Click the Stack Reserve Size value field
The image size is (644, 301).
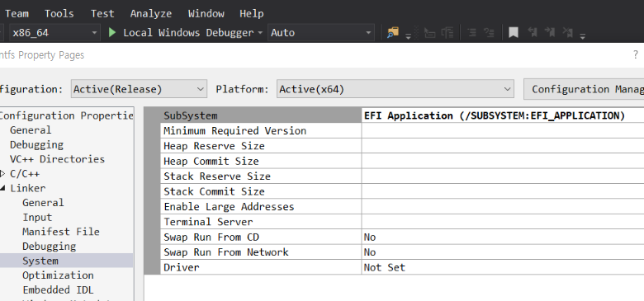503,176
